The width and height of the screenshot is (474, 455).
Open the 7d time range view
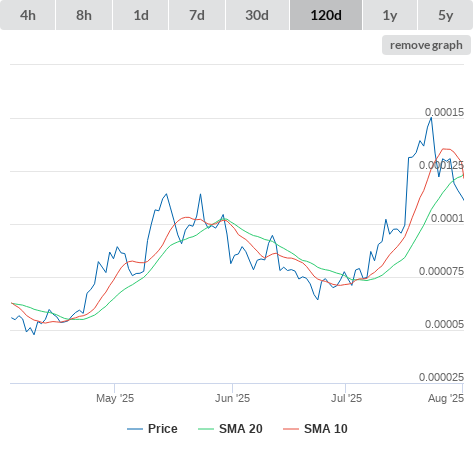click(x=197, y=15)
